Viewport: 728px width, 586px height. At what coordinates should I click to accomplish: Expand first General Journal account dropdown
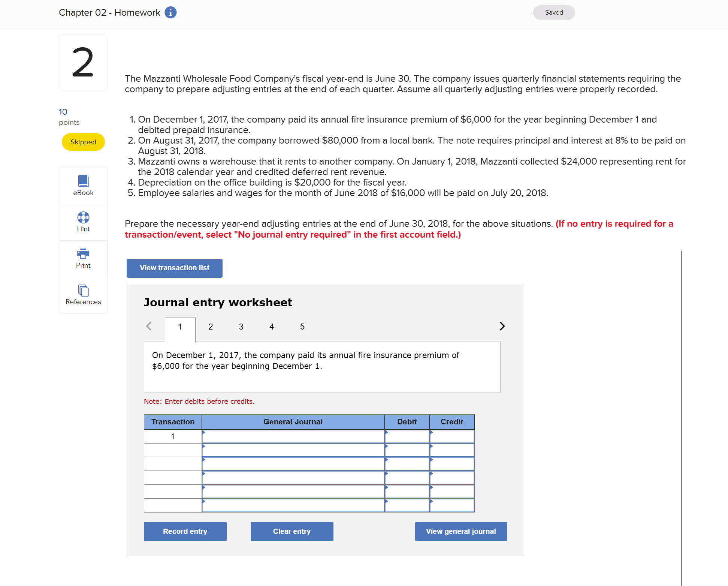(293, 436)
